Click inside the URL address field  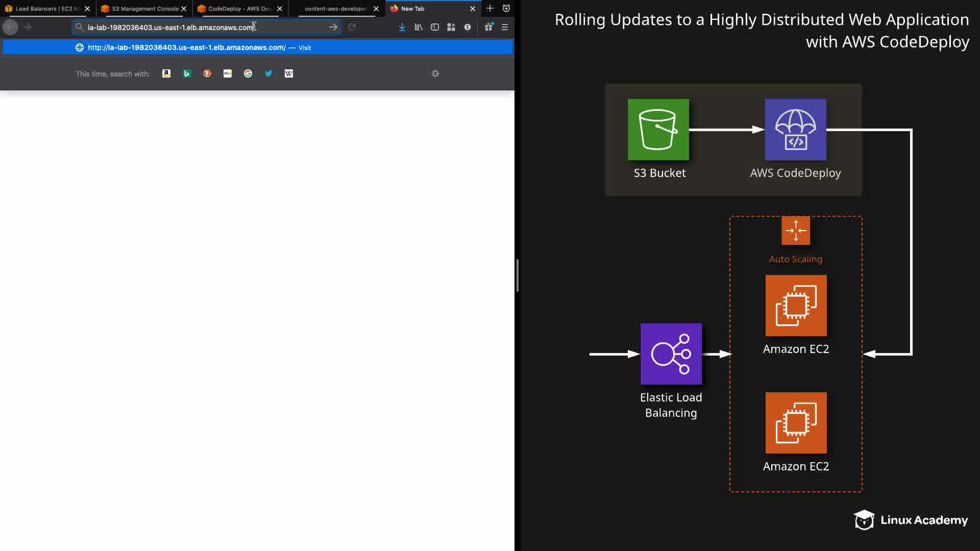[x=204, y=27]
